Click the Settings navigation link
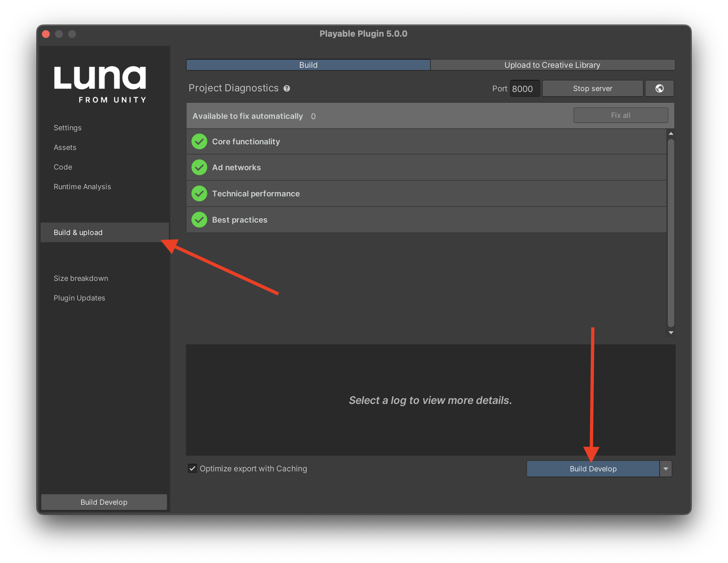Image resolution: width=728 pixels, height=563 pixels. pos(67,127)
